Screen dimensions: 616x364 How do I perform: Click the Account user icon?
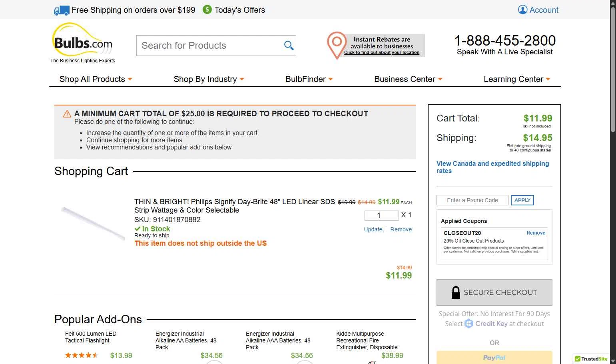(522, 10)
